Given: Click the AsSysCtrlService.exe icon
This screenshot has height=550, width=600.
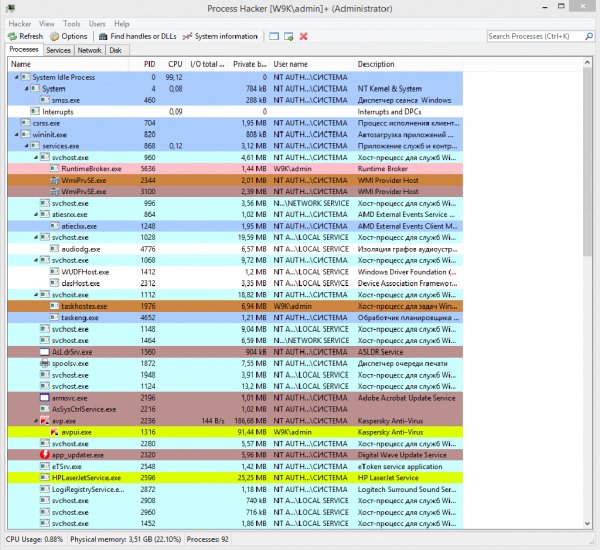Looking at the screenshot, I should tap(45, 409).
